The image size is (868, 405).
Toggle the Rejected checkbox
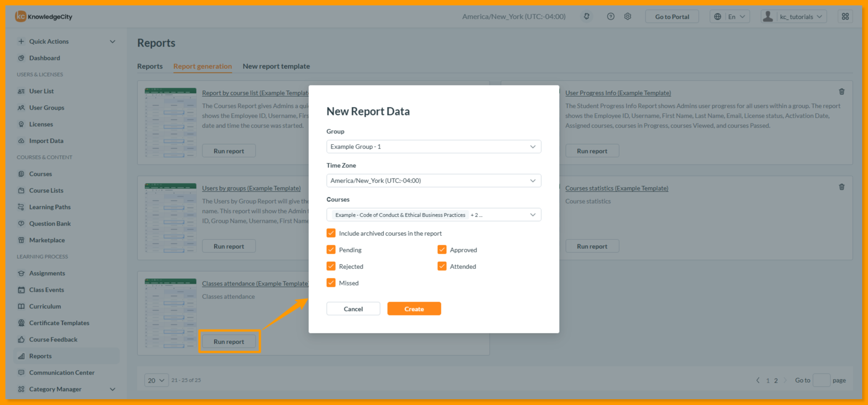click(331, 266)
